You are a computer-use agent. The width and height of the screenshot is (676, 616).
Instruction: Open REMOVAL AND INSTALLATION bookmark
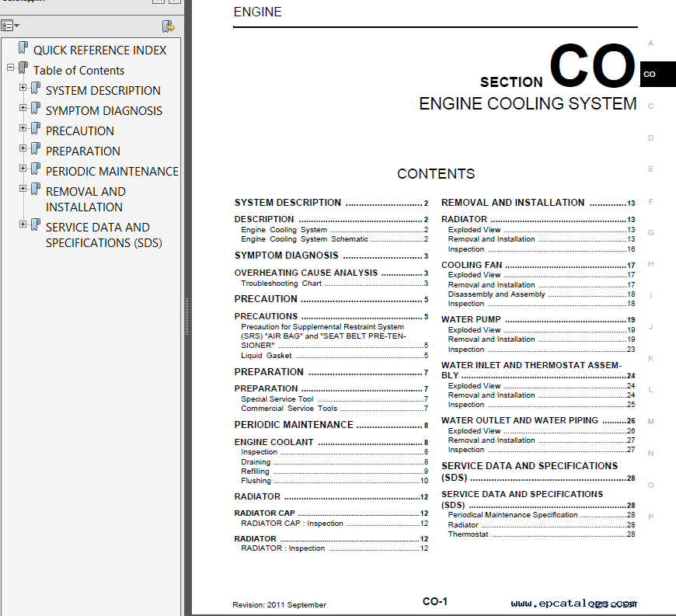(85, 199)
